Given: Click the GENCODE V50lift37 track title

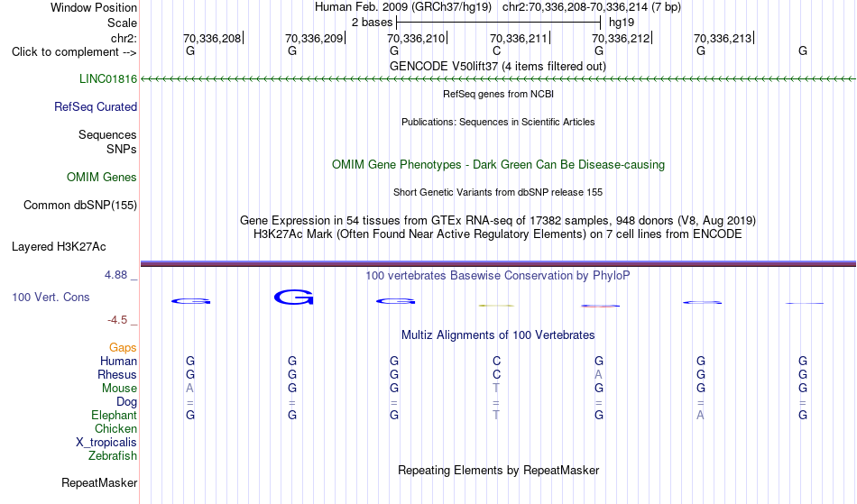Looking at the screenshot, I should (497, 66).
